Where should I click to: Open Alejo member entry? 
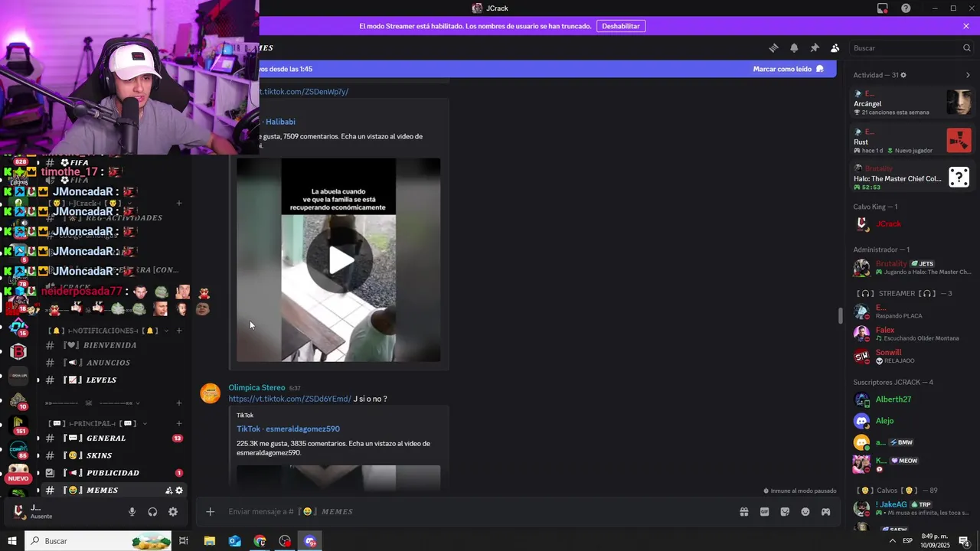(x=911, y=421)
